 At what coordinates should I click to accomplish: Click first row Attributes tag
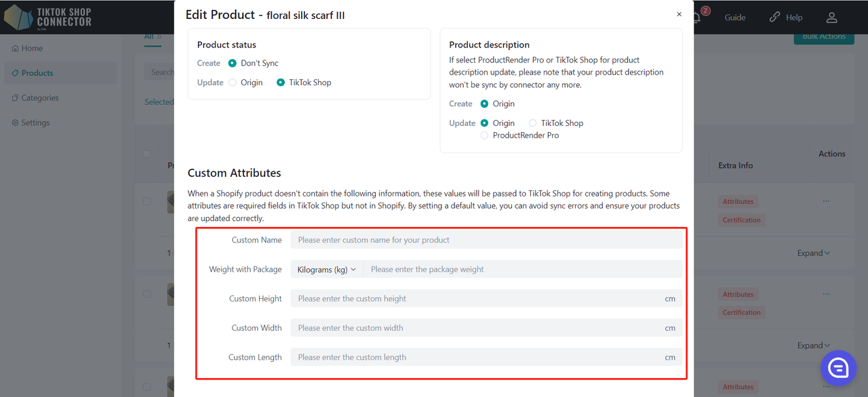pos(738,201)
